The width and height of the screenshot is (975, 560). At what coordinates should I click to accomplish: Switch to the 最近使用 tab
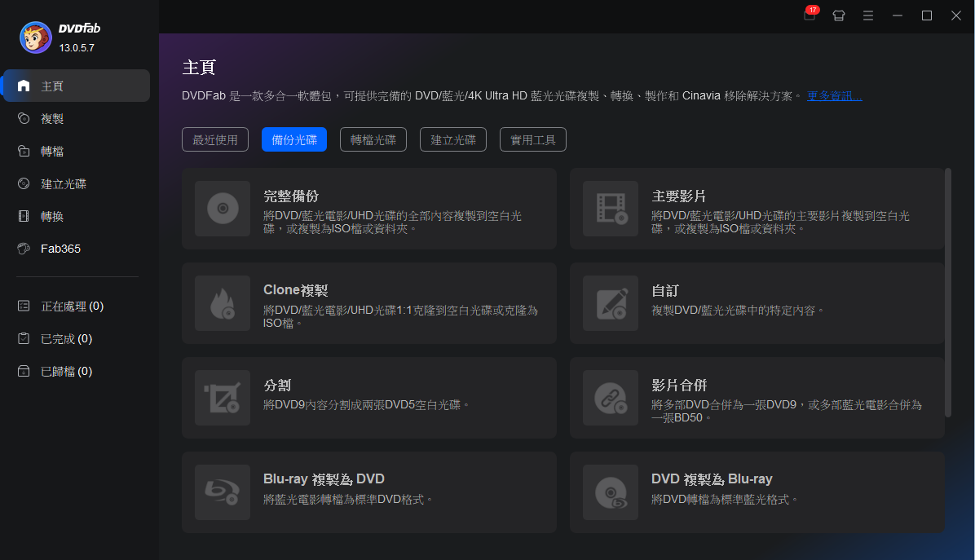[215, 139]
